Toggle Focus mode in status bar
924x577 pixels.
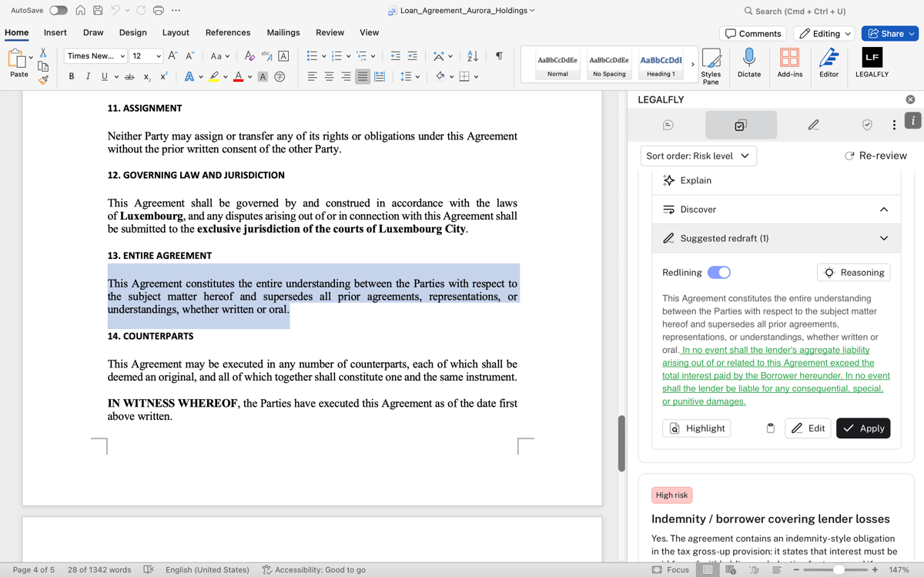(671, 570)
